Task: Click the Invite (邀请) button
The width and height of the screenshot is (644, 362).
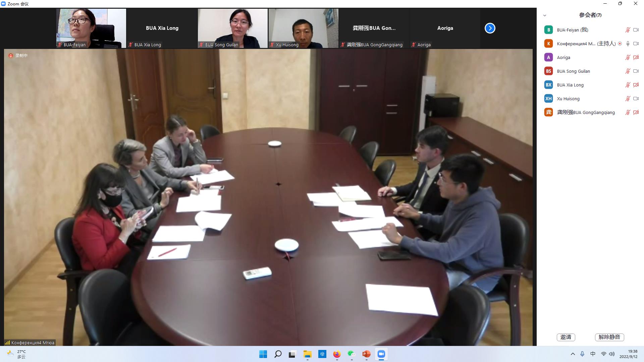Action: point(566,337)
